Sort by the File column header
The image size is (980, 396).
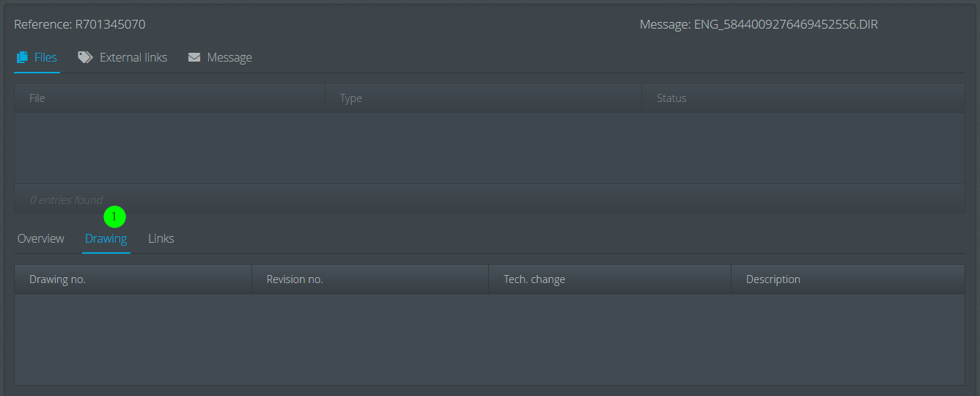pyautogui.click(x=169, y=98)
